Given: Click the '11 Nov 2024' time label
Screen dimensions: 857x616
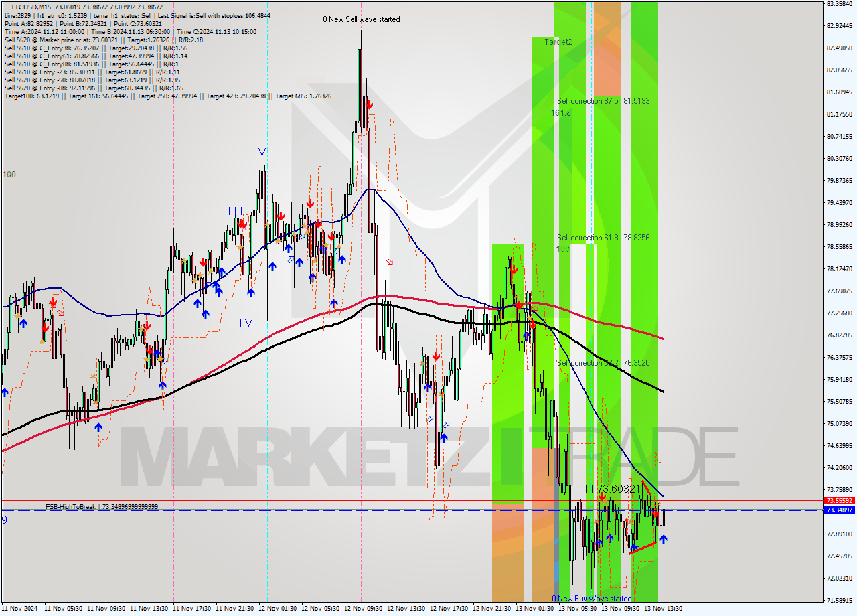Looking at the screenshot, I should (x=20, y=609).
